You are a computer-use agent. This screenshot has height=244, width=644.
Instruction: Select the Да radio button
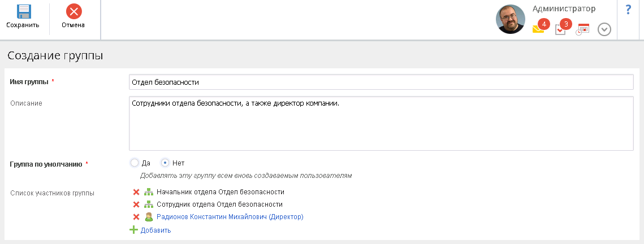coord(135,163)
